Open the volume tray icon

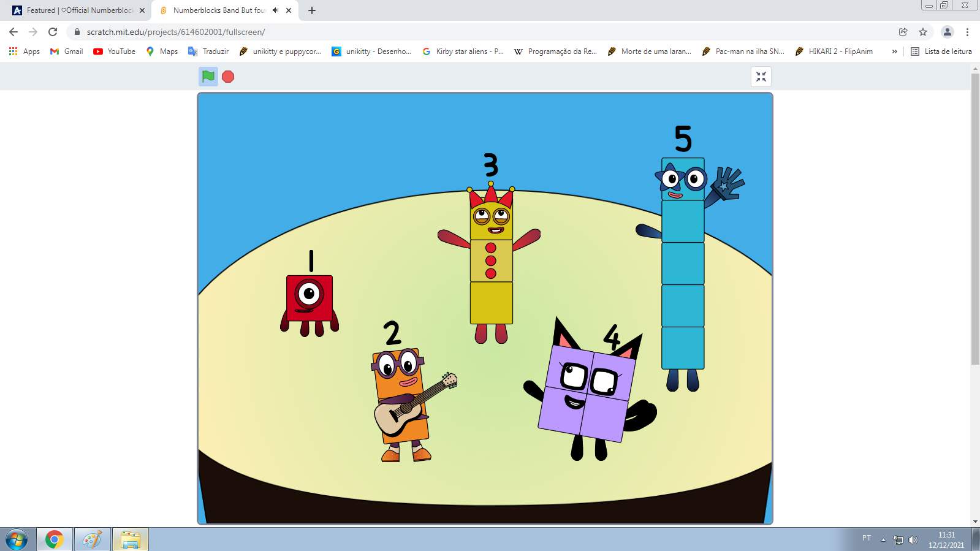tap(913, 540)
